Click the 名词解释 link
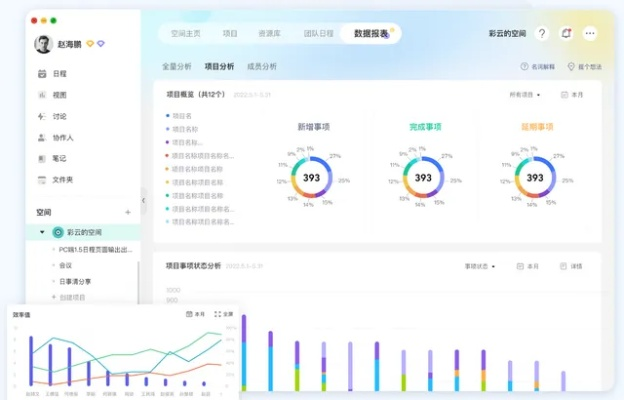The image size is (624, 400). (x=538, y=67)
